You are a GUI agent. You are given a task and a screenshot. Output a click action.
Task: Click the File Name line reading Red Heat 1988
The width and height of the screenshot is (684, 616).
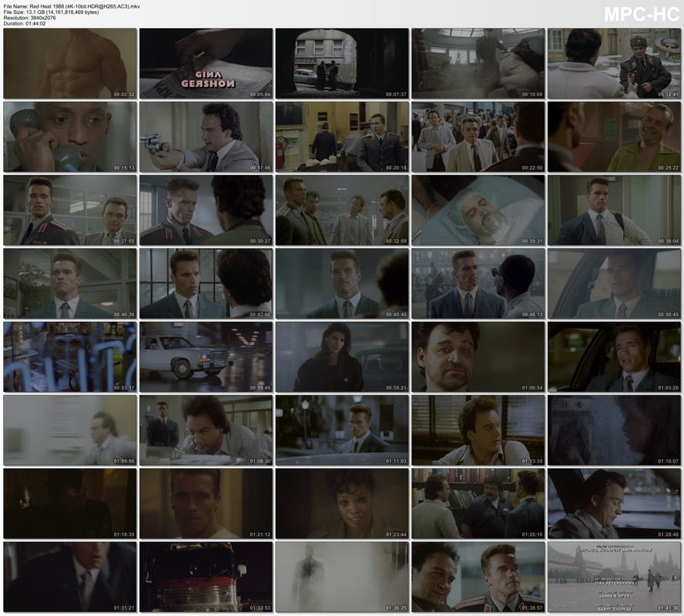pyautogui.click(x=72, y=6)
